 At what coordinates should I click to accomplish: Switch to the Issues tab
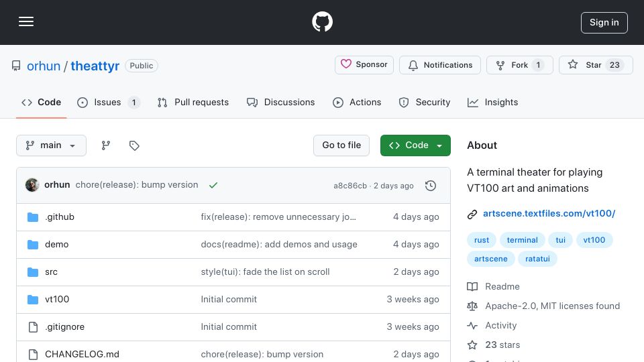click(x=109, y=102)
